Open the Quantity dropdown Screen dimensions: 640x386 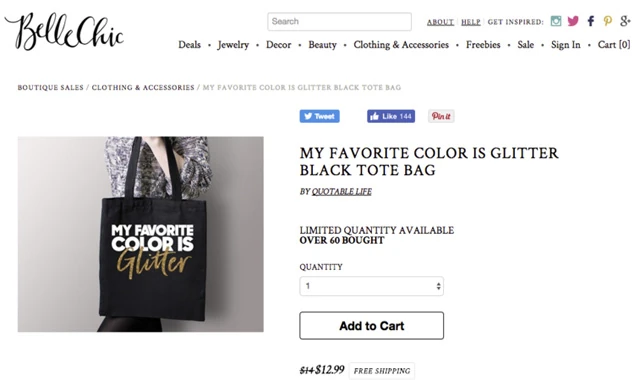pos(371,286)
